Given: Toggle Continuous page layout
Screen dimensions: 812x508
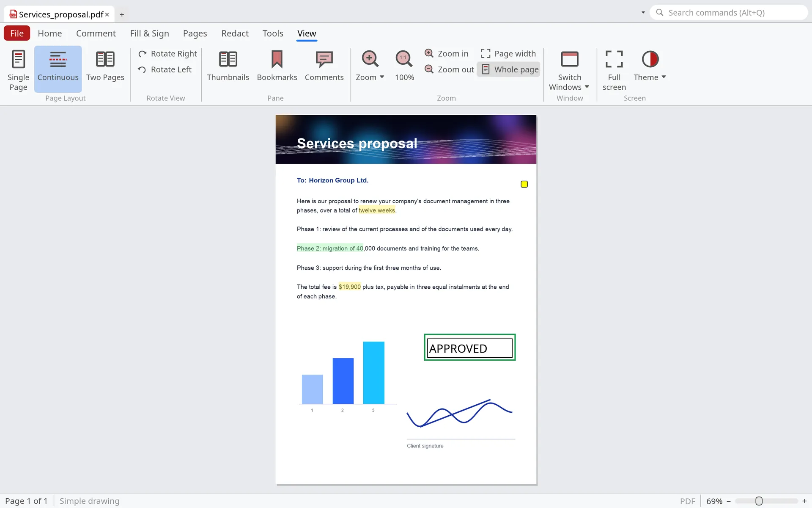Looking at the screenshot, I should click(x=58, y=69).
